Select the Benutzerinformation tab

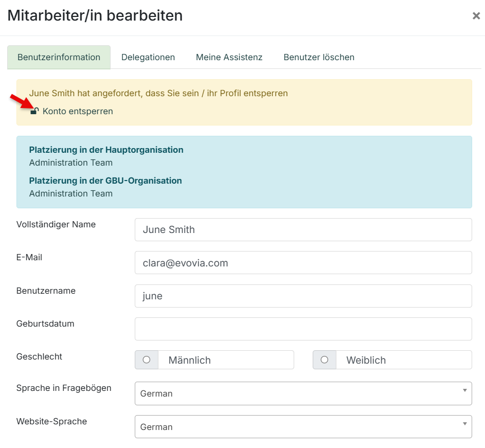click(x=59, y=57)
